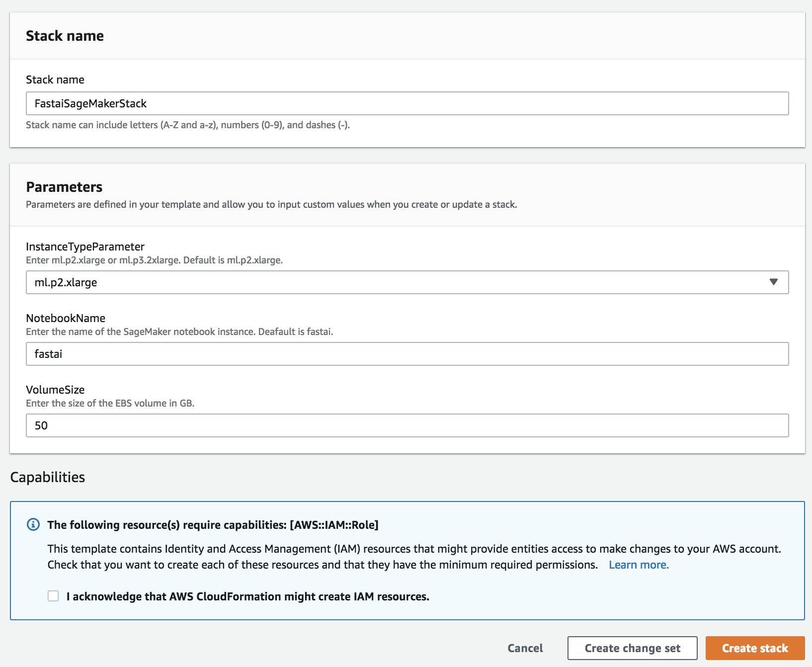Click the Stack name section heading
The height and width of the screenshot is (667, 812).
[x=65, y=35]
